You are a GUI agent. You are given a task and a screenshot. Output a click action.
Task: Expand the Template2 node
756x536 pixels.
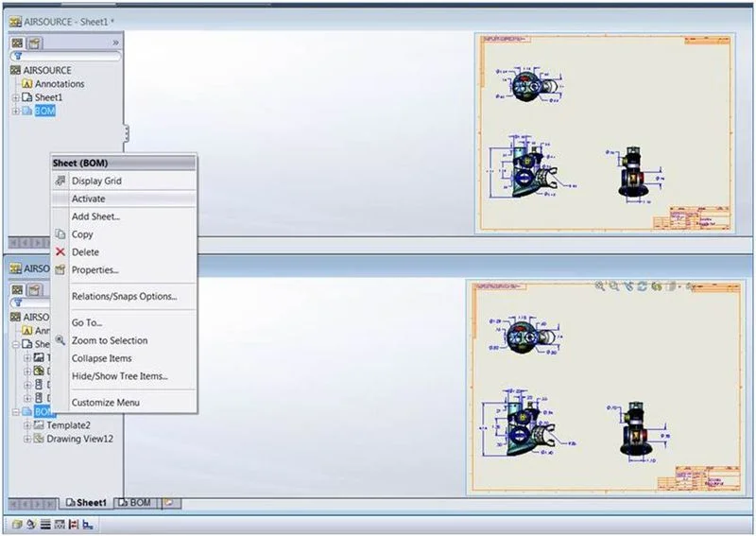click(27, 425)
